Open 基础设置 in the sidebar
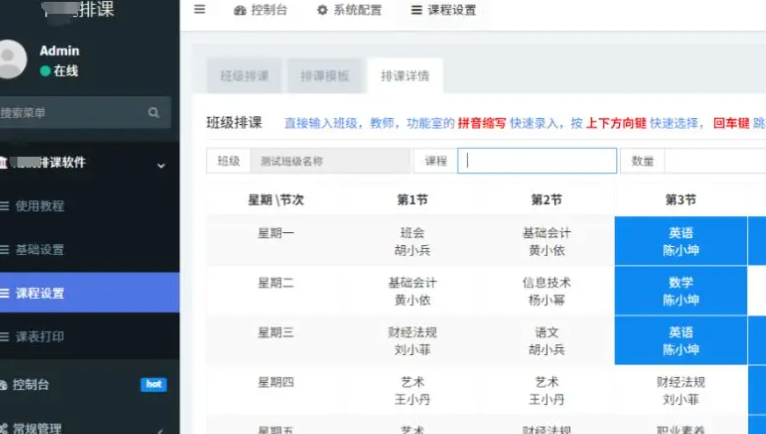 pos(40,250)
